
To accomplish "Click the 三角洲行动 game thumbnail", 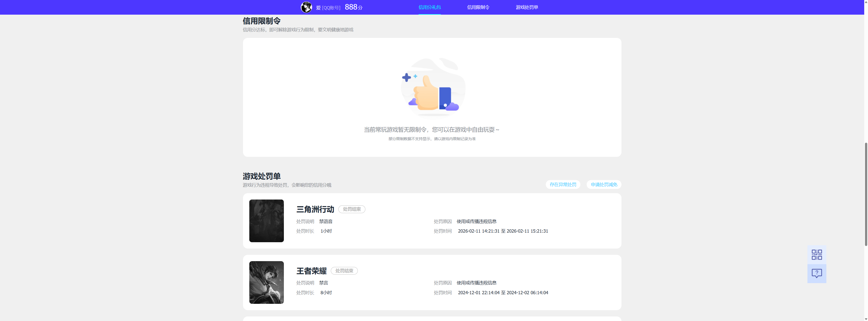I will point(266,221).
